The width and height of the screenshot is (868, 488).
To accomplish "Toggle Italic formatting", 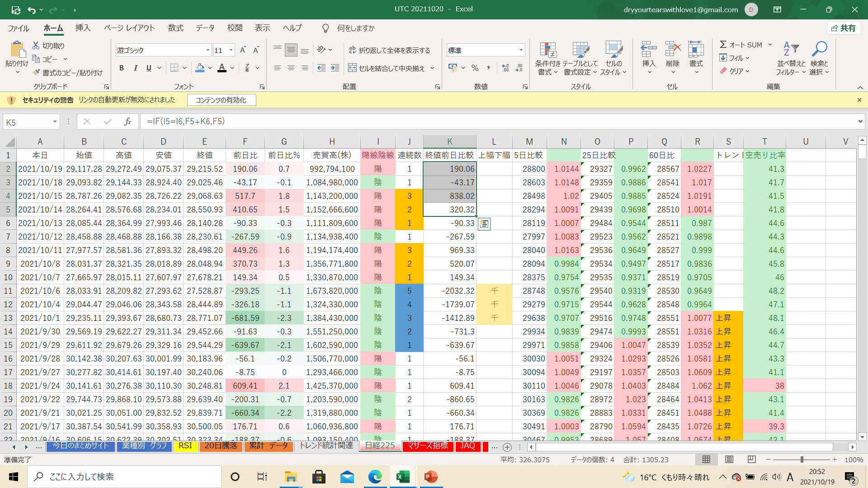I will coord(135,68).
